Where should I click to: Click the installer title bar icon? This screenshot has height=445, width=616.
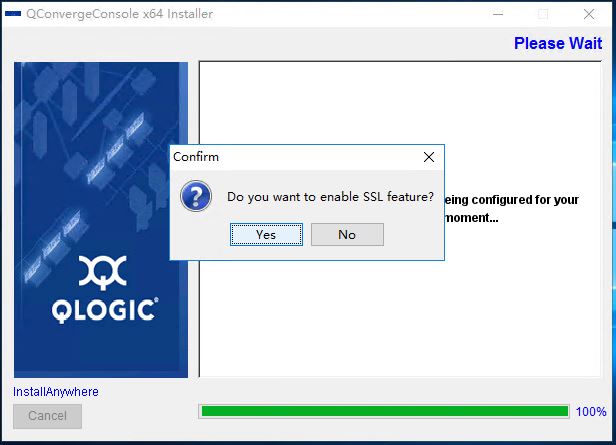pos(13,14)
